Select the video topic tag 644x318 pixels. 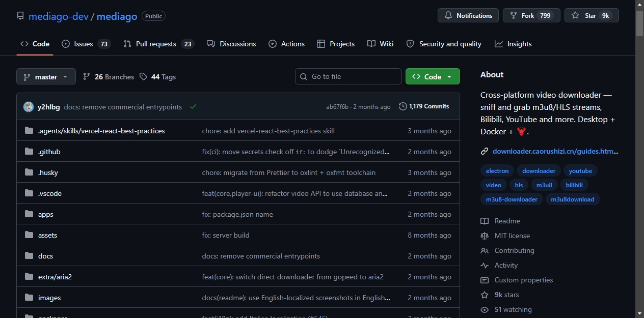(x=494, y=185)
